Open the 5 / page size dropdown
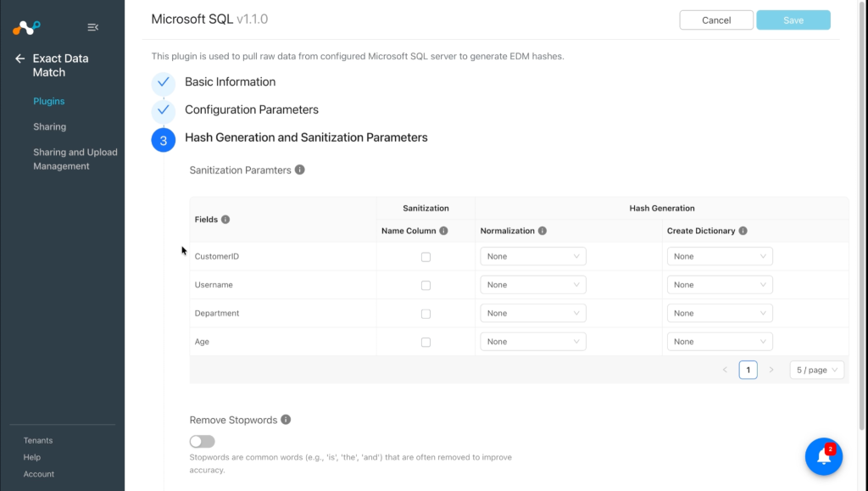Viewport: 868px width, 491px height. tap(816, 370)
